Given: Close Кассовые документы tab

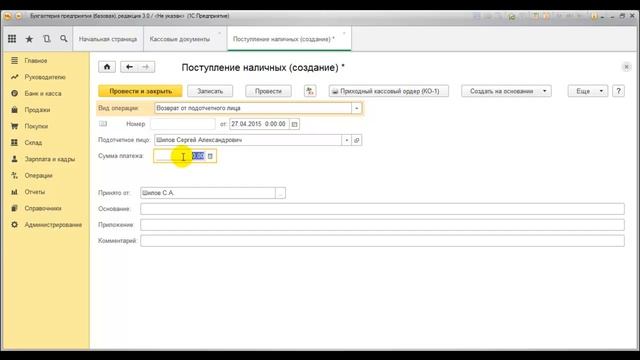Looking at the screenshot, I should pyautogui.click(x=219, y=33).
